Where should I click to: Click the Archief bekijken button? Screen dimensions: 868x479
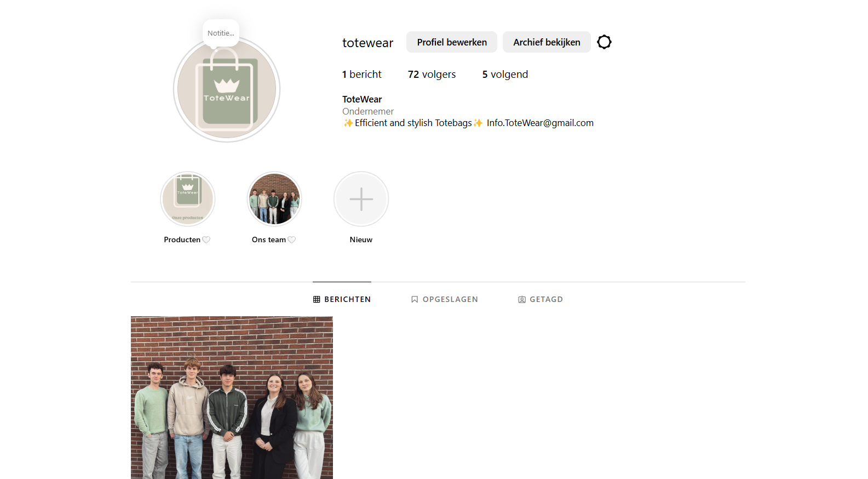pos(547,42)
